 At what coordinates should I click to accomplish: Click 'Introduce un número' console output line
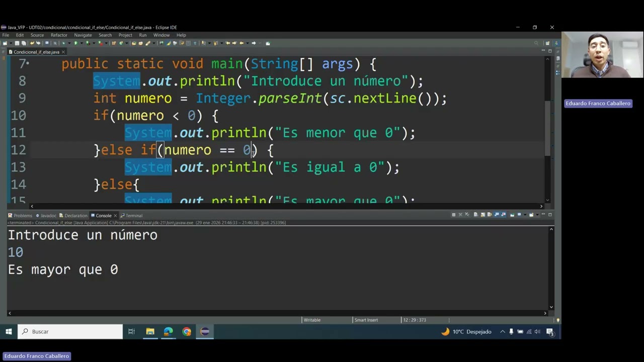point(83,235)
